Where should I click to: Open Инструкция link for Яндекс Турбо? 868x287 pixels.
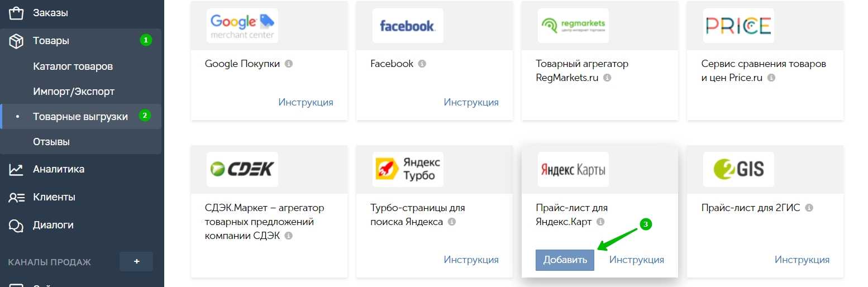point(471,260)
